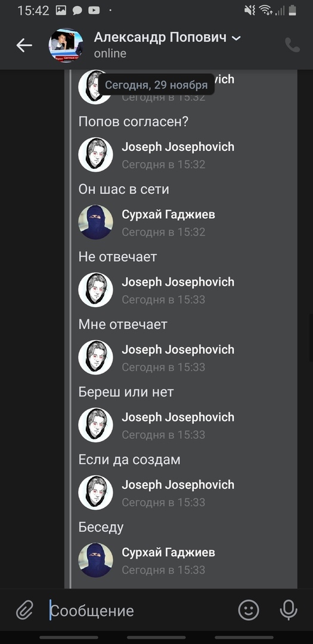Open the emoji smiley picker
The image size is (313, 644).
point(249,610)
